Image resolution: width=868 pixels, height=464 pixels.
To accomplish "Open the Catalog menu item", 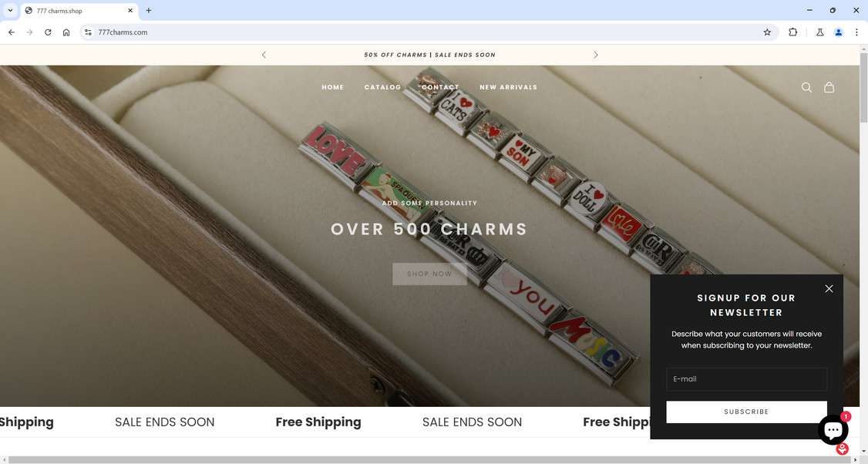I will (x=382, y=87).
